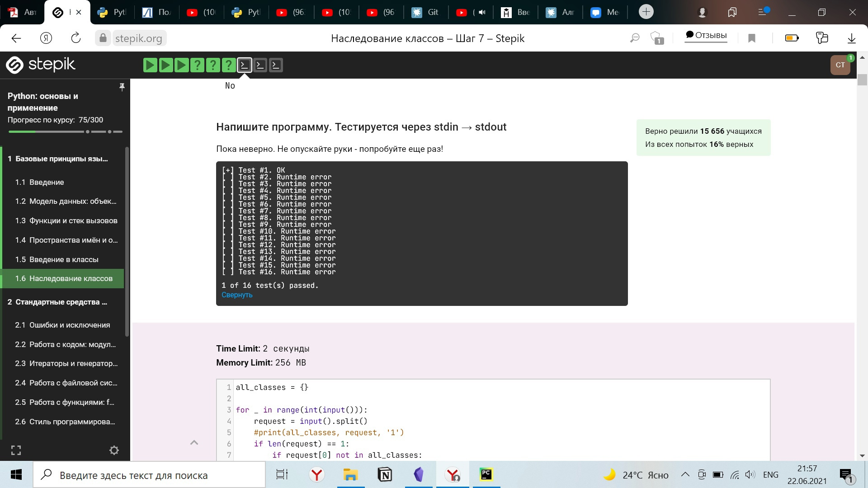Open sidebar settings gear icon
The image size is (868, 488).
[114, 450]
